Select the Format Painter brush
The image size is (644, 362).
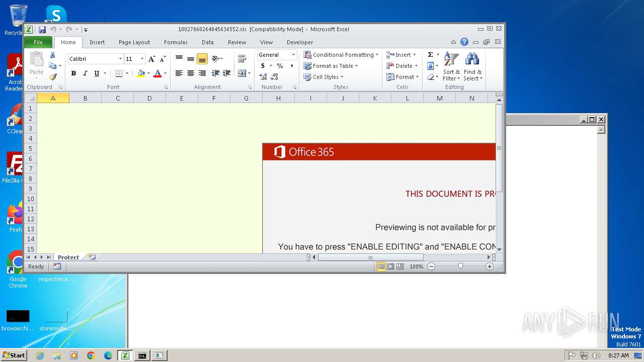click(x=52, y=77)
